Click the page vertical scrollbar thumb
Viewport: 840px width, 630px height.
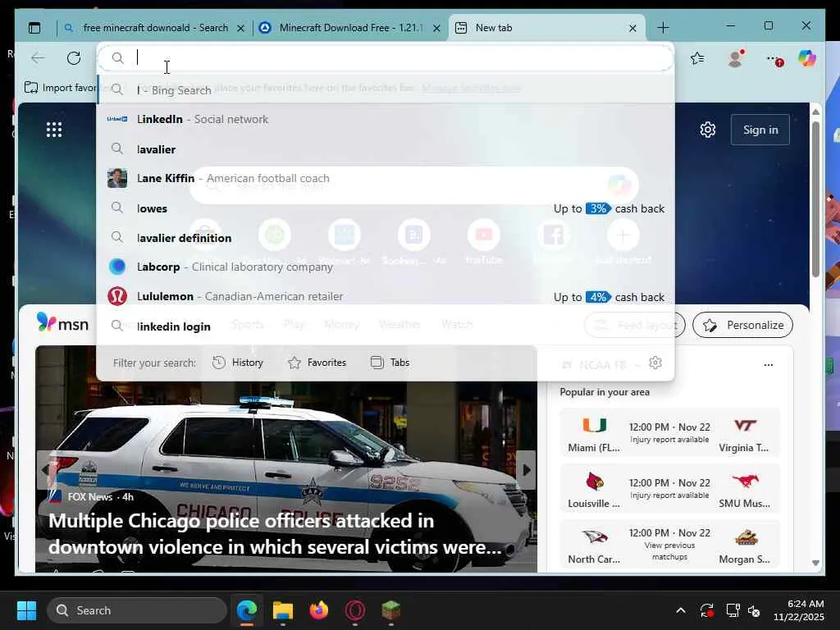coord(815,199)
